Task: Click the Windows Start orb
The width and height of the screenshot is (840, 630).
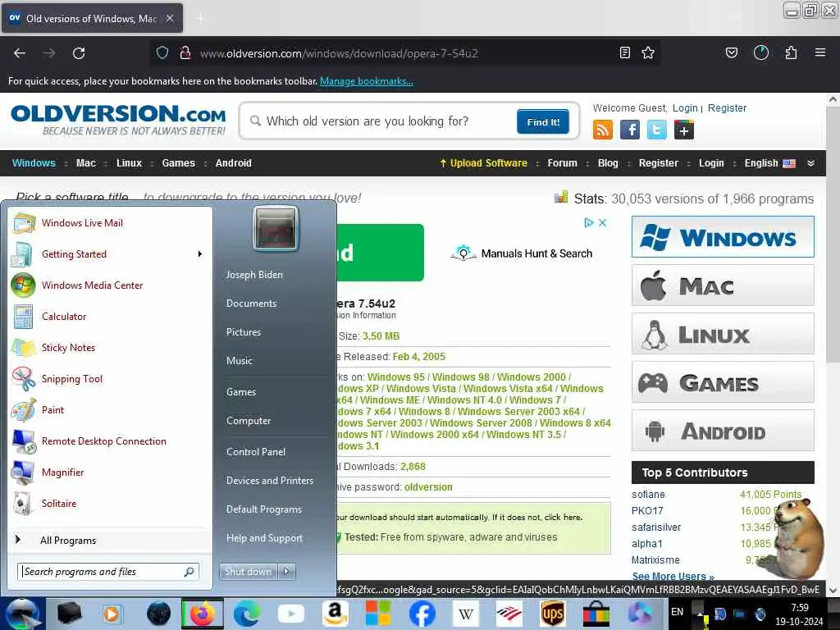Action: click(x=22, y=614)
